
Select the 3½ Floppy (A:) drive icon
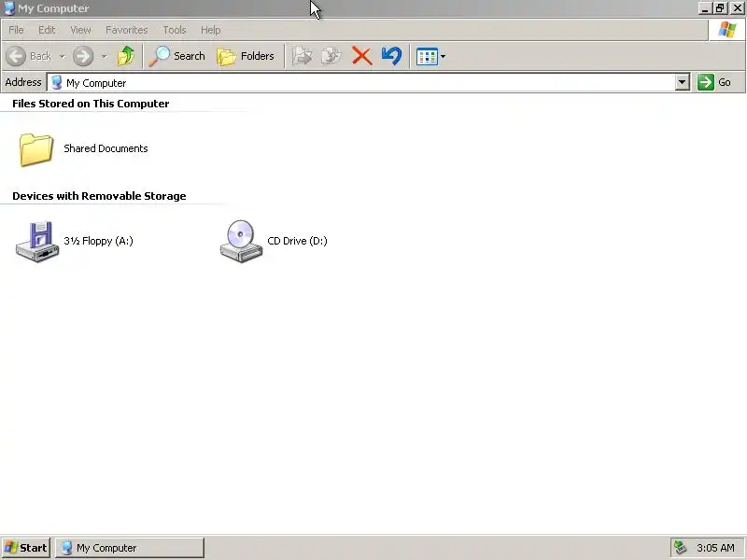[x=37, y=242]
